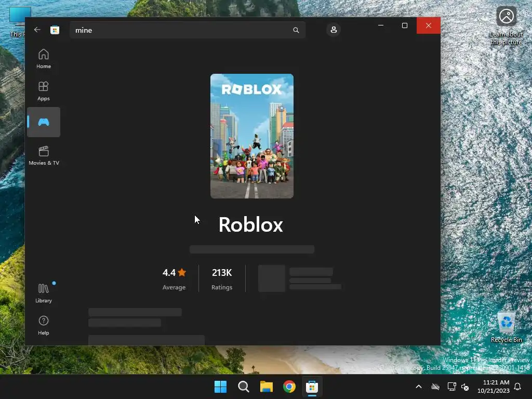Click the Roblox cover art image
The height and width of the screenshot is (399, 532).
pos(252,136)
